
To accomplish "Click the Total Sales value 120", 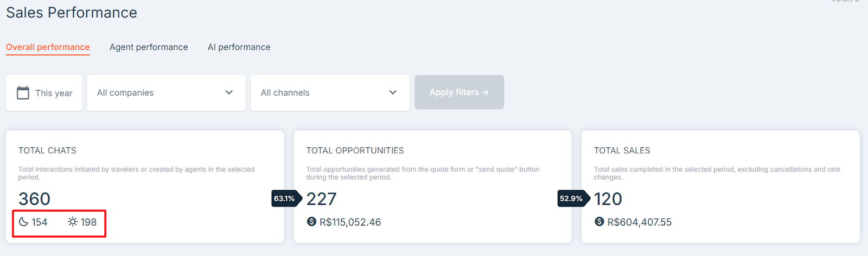I will [x=608, y=199].
